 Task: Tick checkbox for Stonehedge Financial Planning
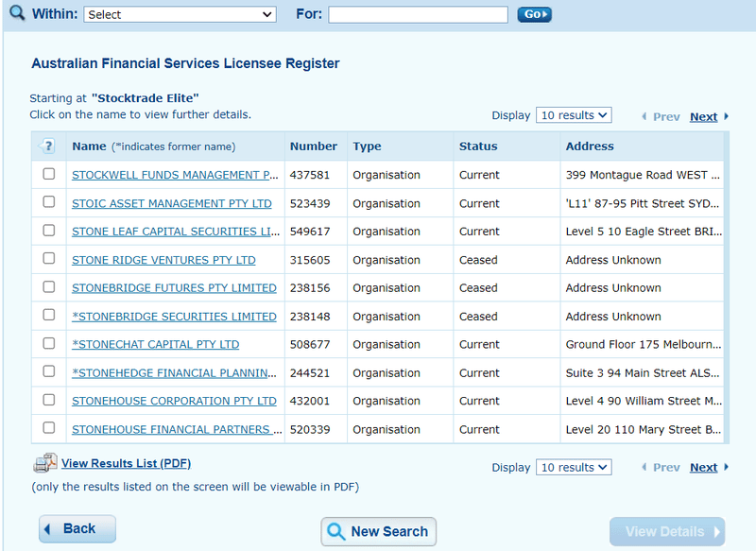[x=49, y=371]
